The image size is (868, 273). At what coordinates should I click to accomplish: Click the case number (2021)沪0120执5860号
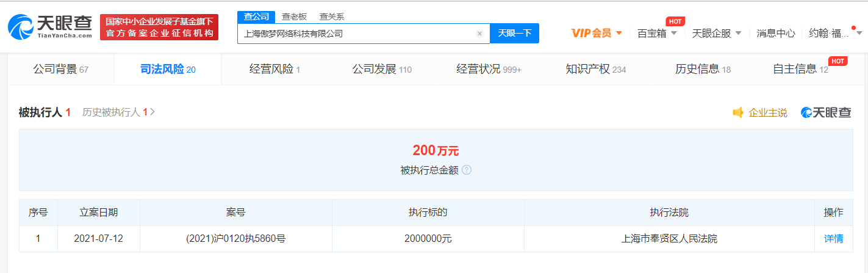point(235,239)
